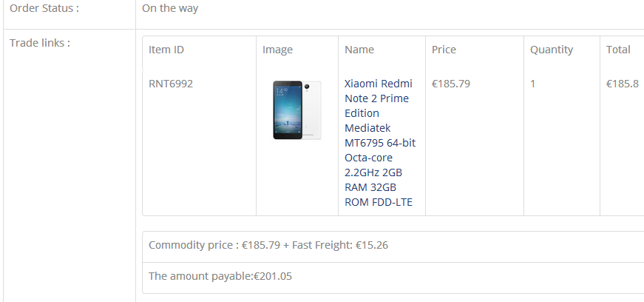Click the 'Mediatek' word in the product name

[x=368, y=128]
